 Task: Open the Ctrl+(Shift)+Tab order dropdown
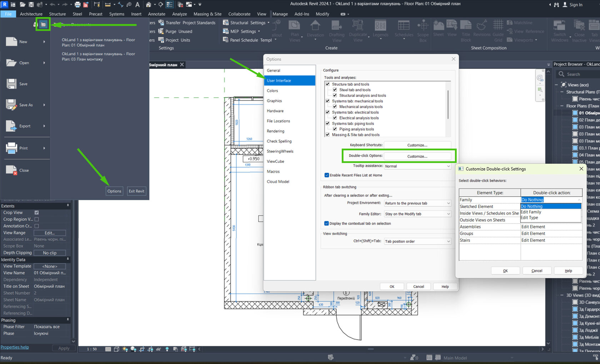(417, 242)
